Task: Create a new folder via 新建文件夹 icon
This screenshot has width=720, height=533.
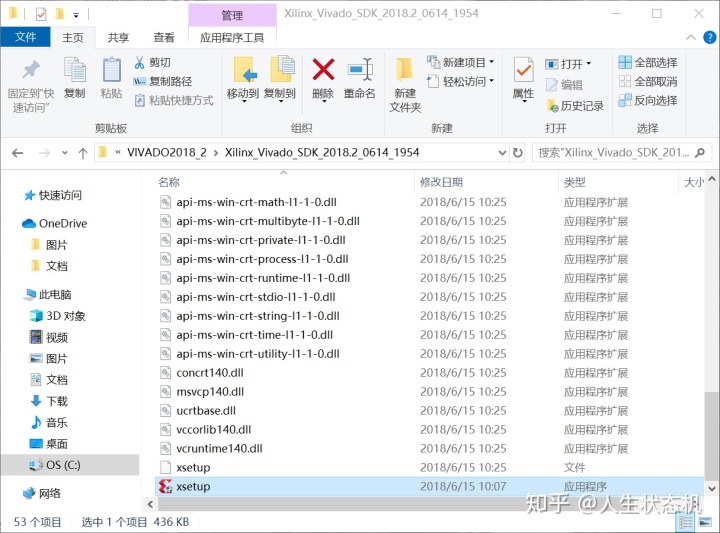Action: coord(405,70)
